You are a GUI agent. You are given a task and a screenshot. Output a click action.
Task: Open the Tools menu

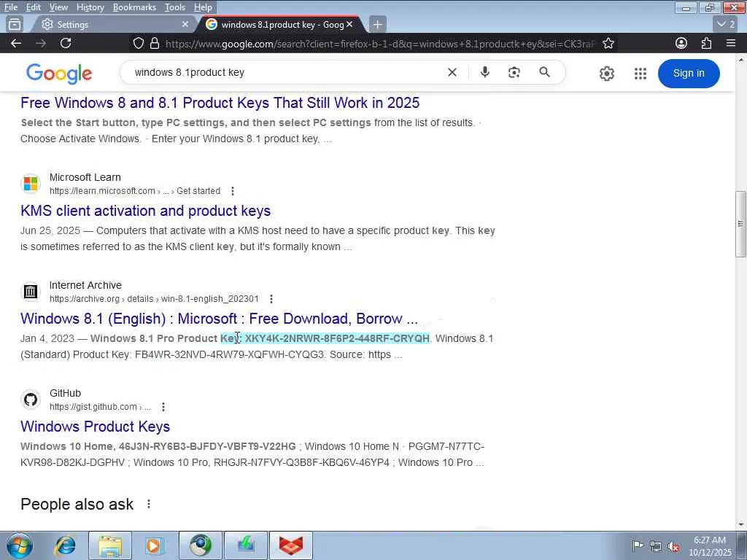tap(175, 7)
